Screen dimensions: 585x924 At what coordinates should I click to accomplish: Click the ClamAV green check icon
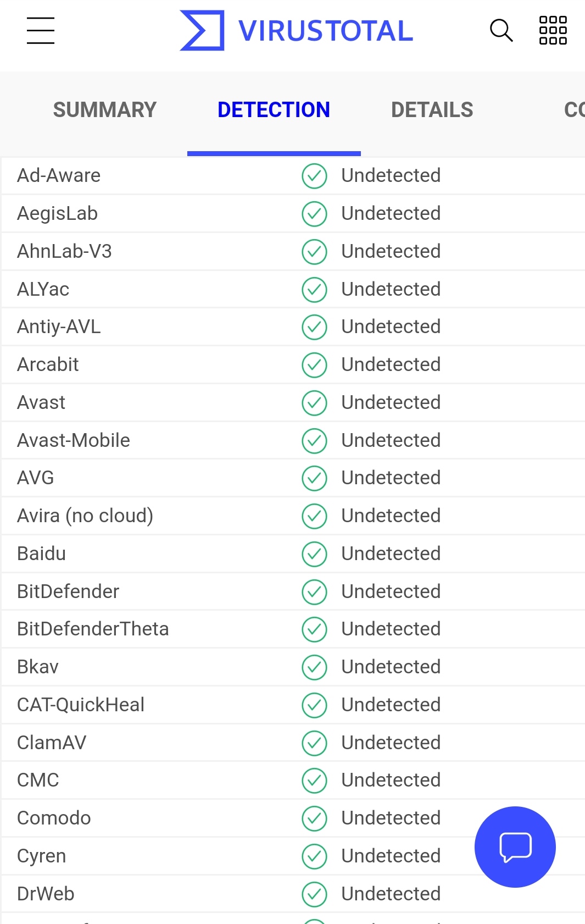click(x=314, y=743)
